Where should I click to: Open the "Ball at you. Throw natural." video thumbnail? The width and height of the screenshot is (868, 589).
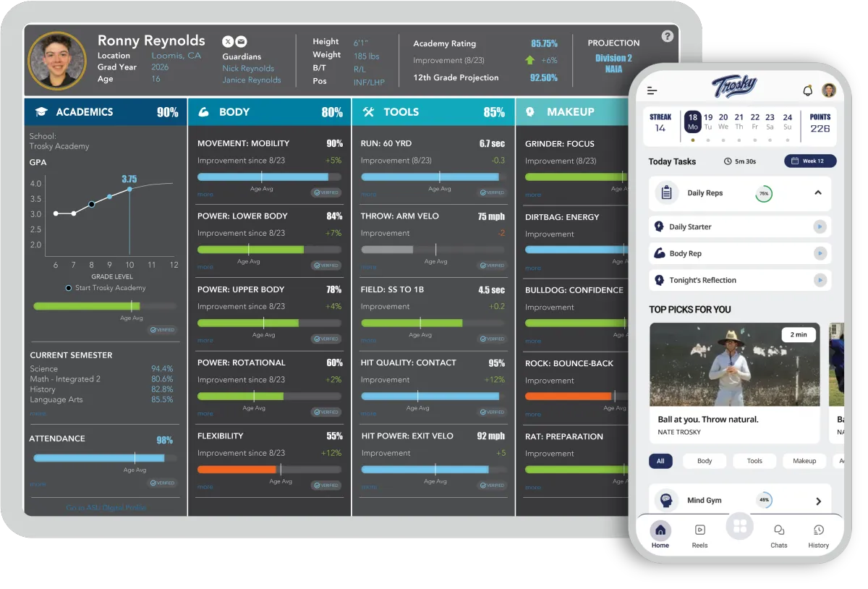[x=734, y=365]
